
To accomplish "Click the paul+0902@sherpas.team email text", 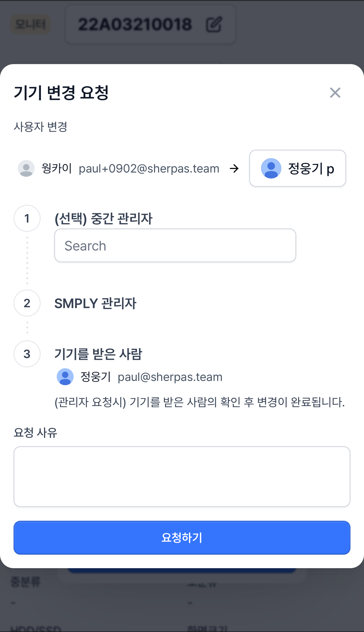I will 149,169.
